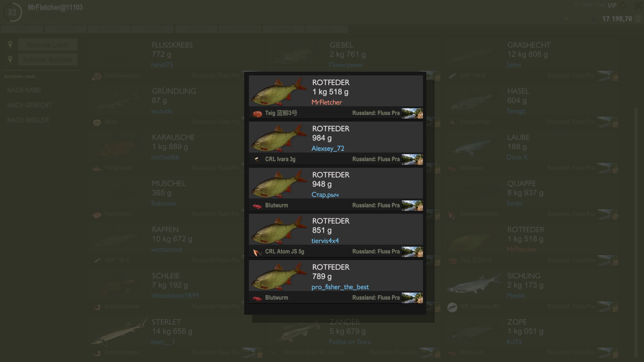Sort records Nach Gewicht
Viewport: 644px width, 362px height.
click(x=30, y=105)
